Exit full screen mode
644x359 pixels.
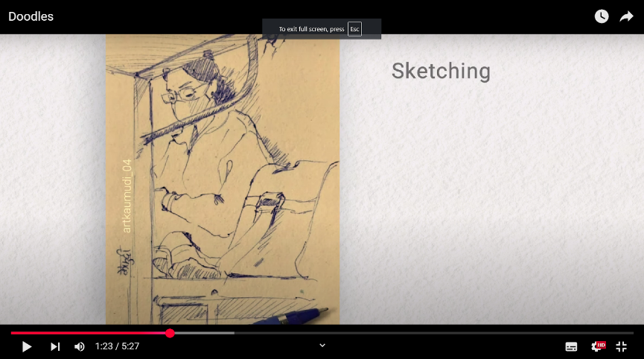coord(621,346)
